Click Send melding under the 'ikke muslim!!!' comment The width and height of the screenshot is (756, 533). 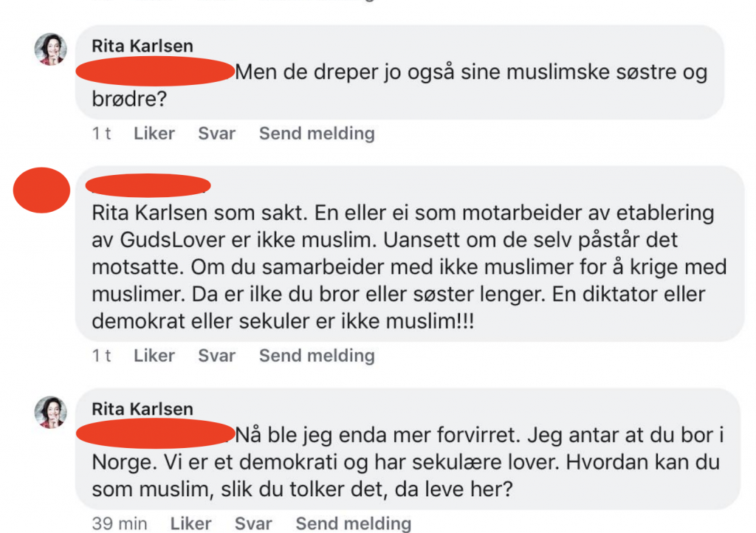[317, 356]
